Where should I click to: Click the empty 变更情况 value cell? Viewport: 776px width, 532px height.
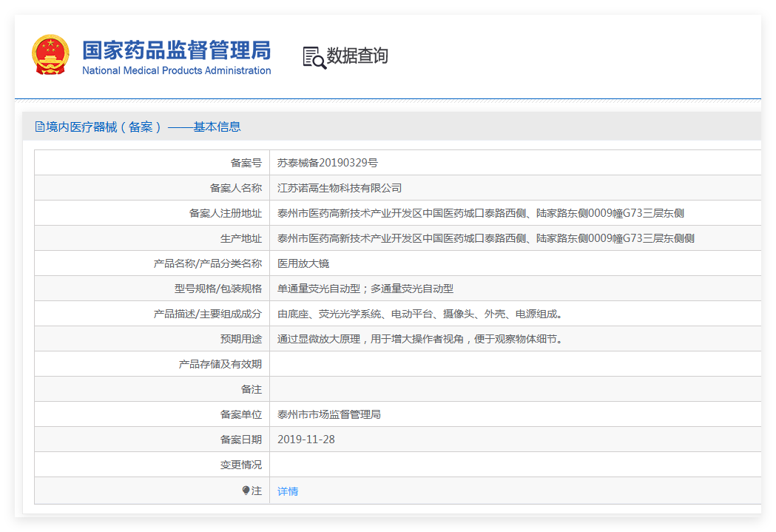click(514, 465)
